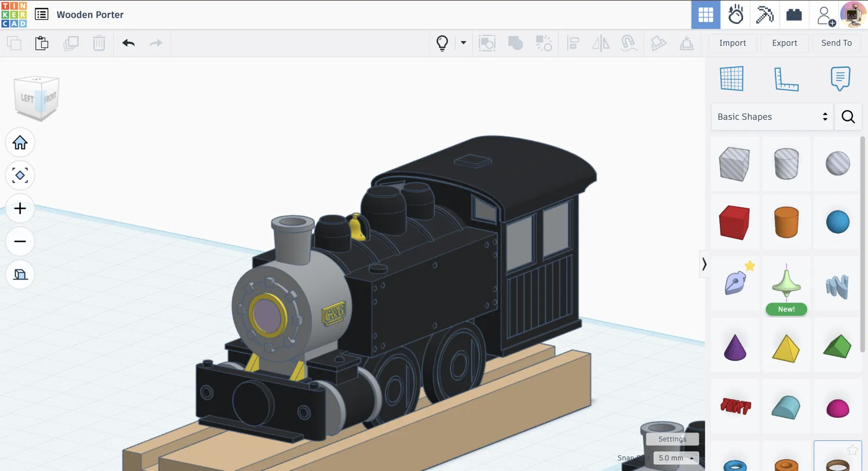Open the Bricks workspace
868x471 pixels.
tap(794, 15)
